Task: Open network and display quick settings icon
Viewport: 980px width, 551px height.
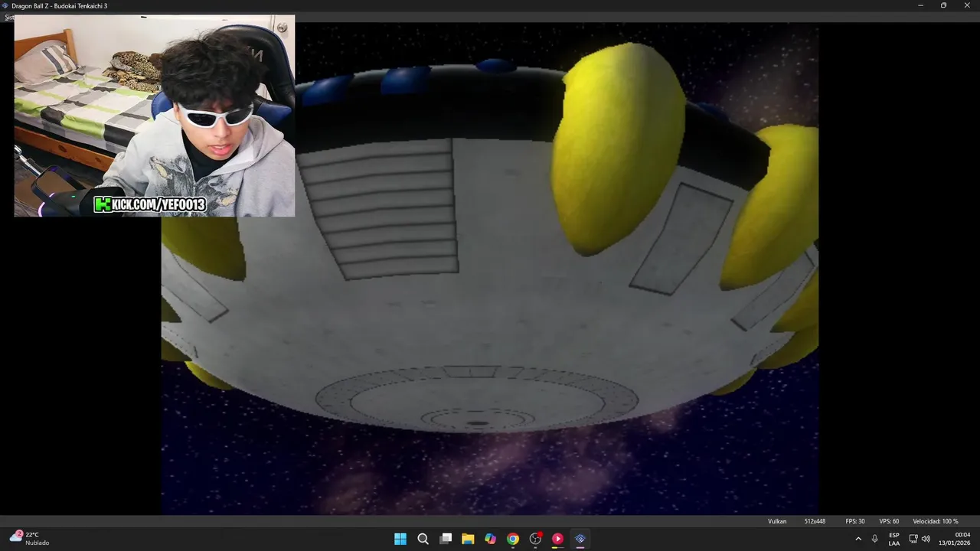Action: (913, 539)
